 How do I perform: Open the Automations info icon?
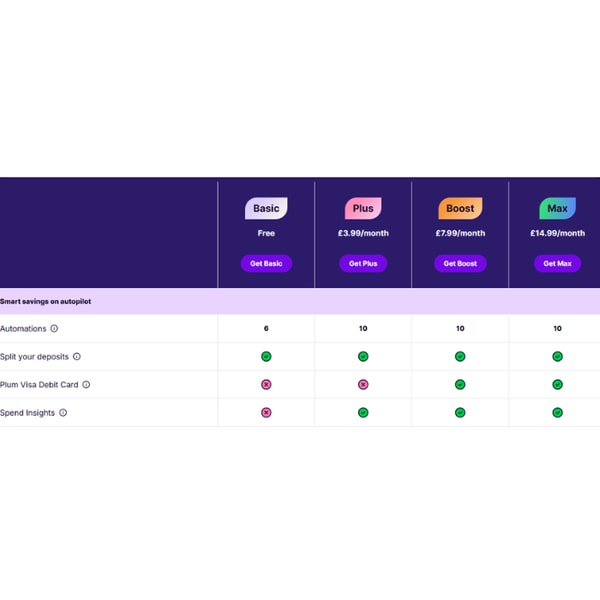(x=54, y=328)
